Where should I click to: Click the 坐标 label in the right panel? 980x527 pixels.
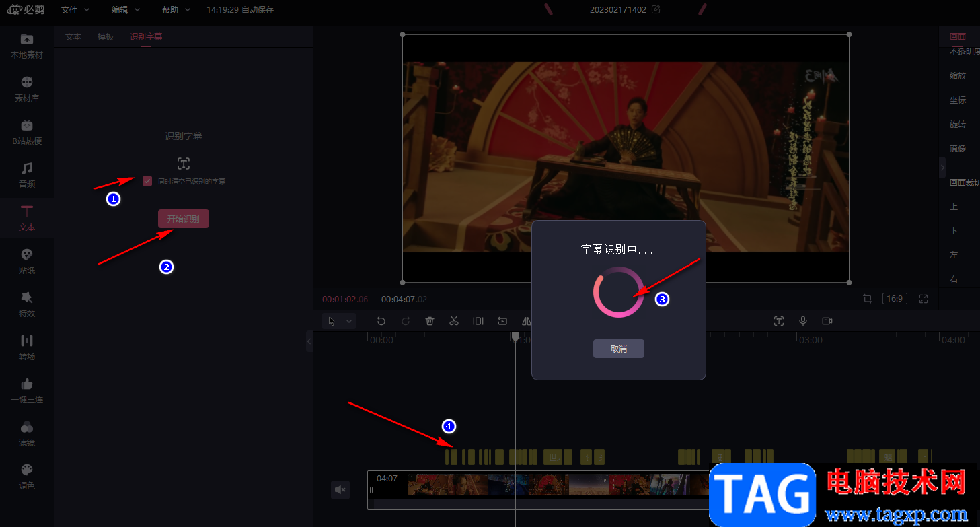tap(958, 100)
